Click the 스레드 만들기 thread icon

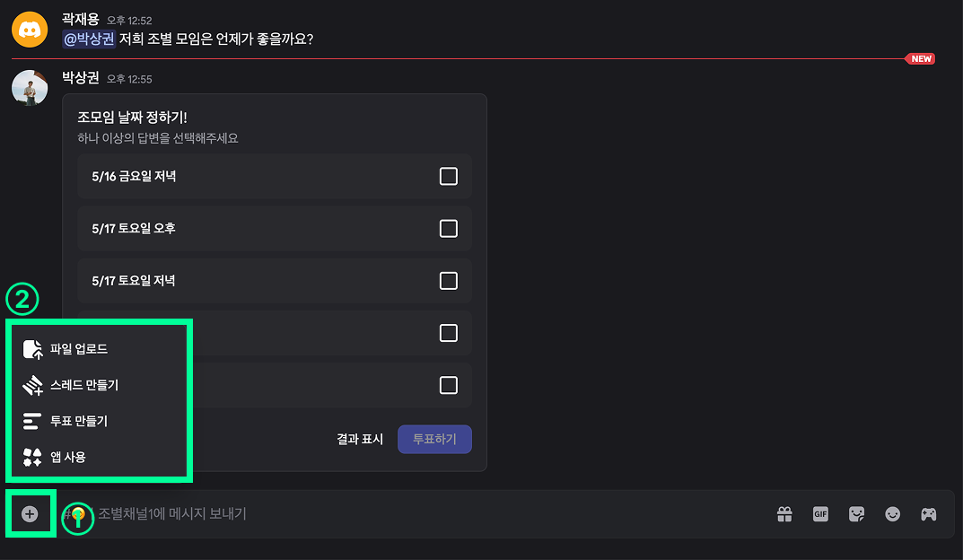(32, 385)
